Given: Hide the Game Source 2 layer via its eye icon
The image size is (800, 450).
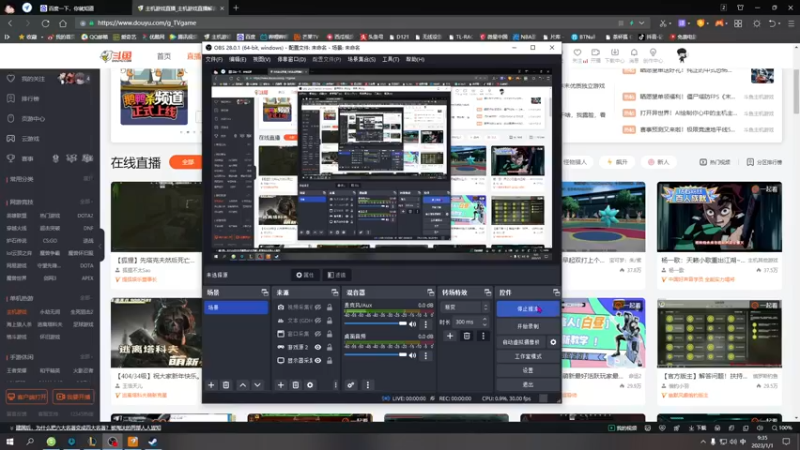Looking at the screenshot, I should 318,347.
